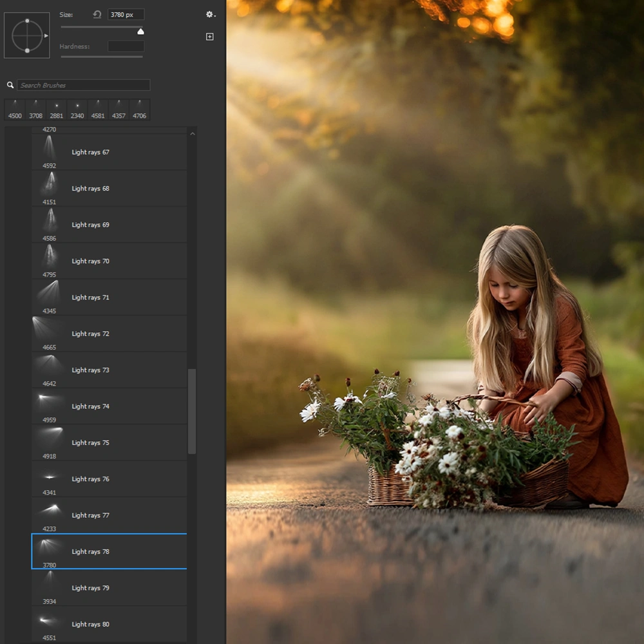
Task: Select recent brush labeled 2881
Action: (57, 109)
